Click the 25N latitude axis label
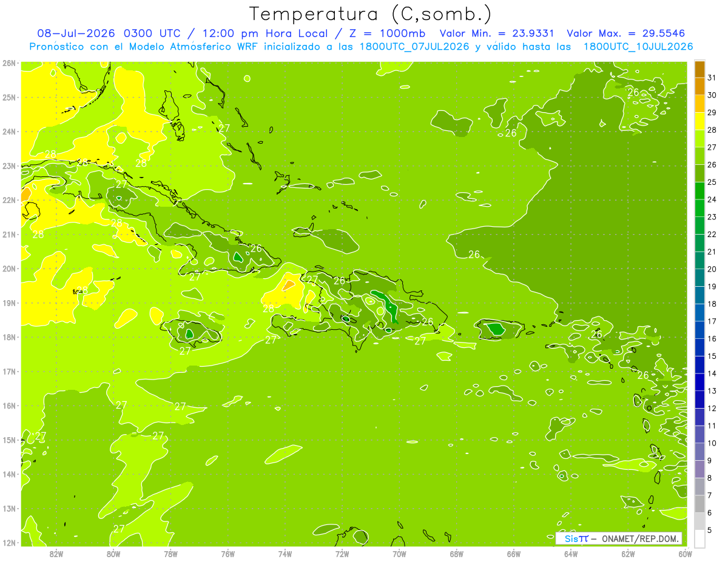 [8, 98]
